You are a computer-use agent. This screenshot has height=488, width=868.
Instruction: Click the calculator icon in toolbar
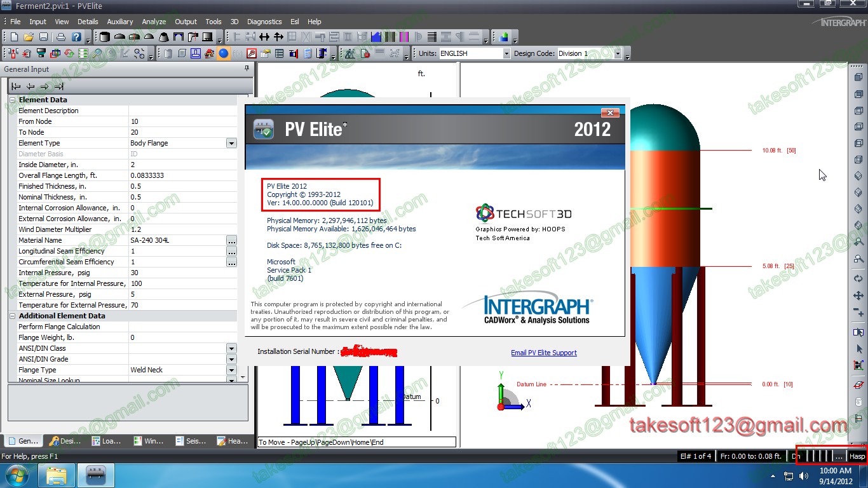pyautogui.click(x=307, y=53)
